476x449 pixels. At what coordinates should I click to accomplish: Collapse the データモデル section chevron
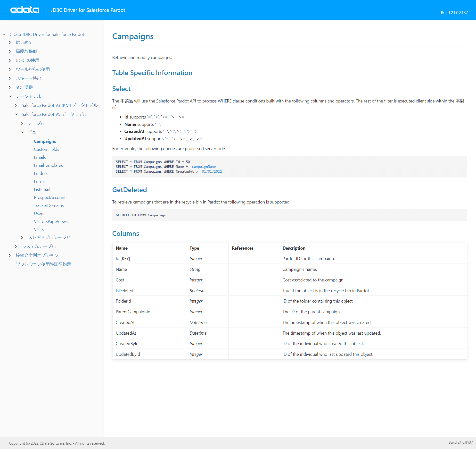pos(10,96)
